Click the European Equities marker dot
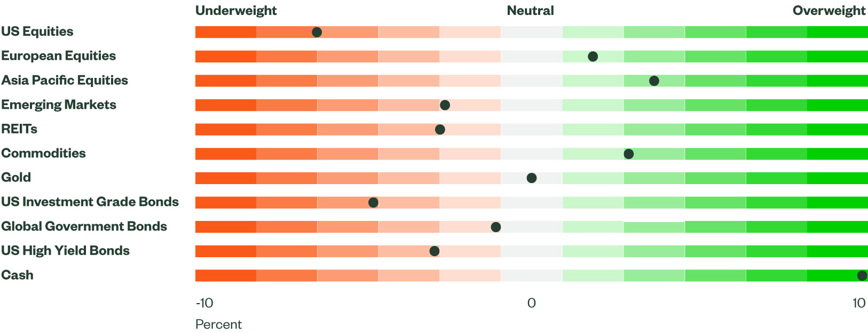The width and height of the screenshot is (868, 333). 593,57
